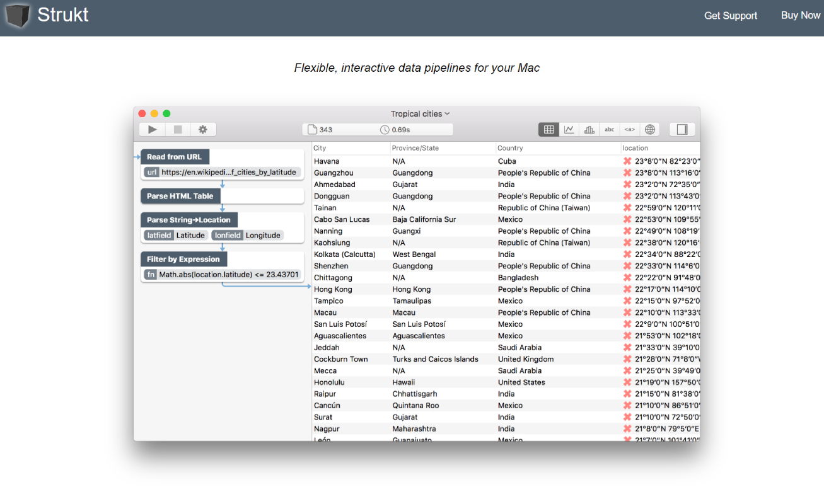Select the United States cell
824x504 pixels.
click(x=521, y=382)
